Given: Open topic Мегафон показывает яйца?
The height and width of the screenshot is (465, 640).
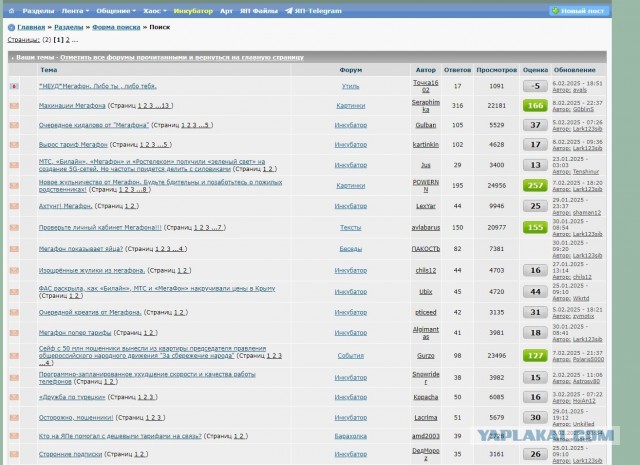Looking at the screenshot, I should coord(81,249).
